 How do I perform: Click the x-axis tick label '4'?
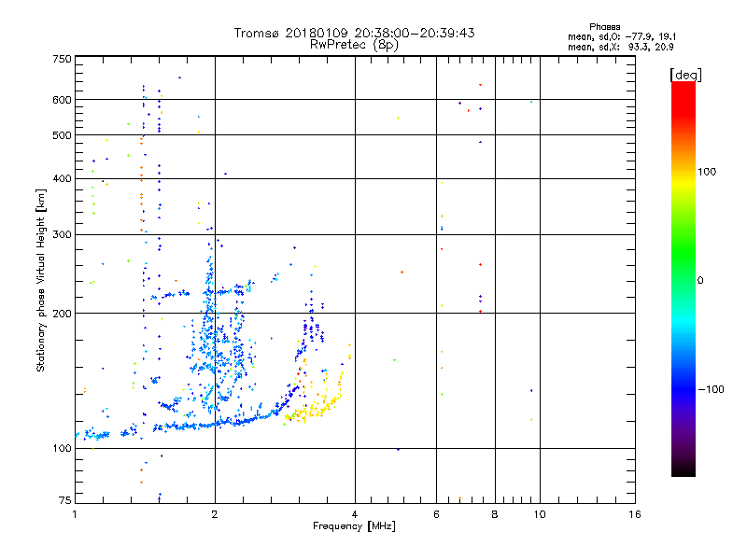355,514
